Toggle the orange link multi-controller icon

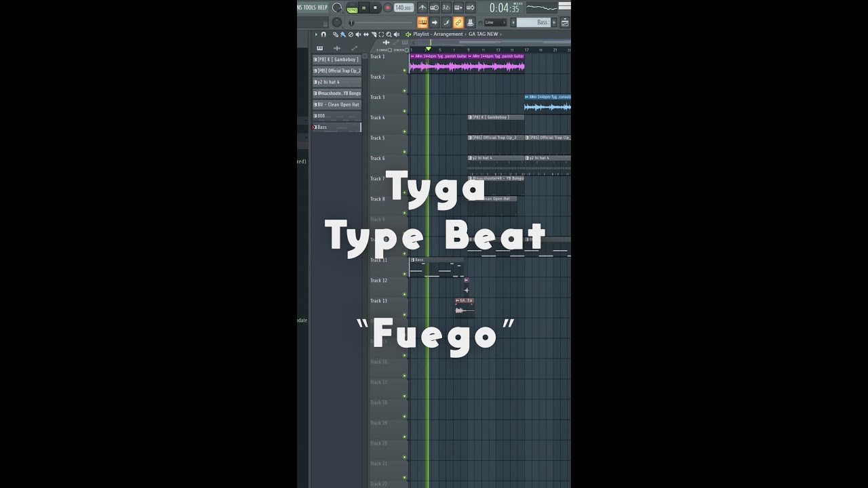(458, 22)
